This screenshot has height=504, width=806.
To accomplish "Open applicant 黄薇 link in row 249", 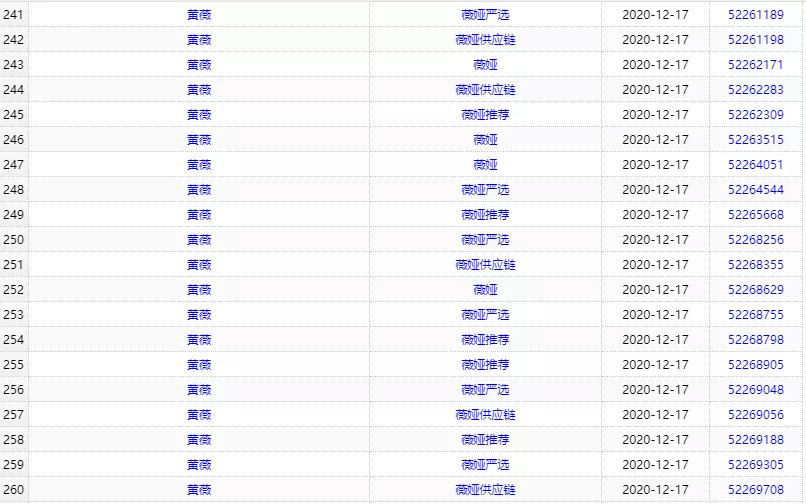I will pos(199,214).
